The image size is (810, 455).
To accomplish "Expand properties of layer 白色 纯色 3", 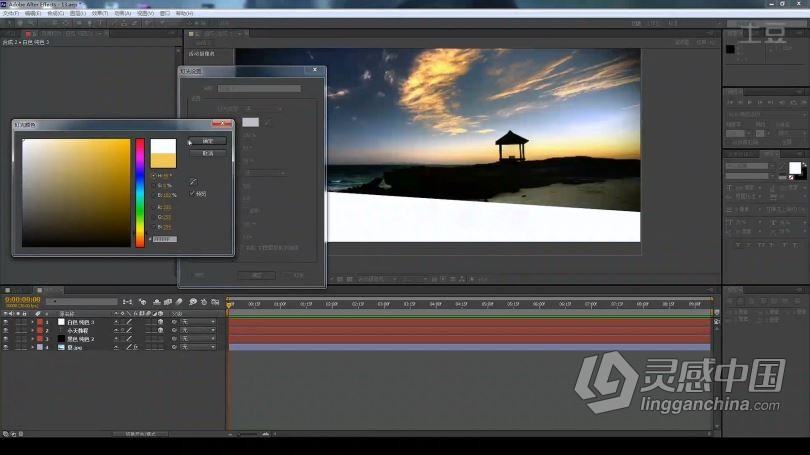I will pyautogui.click(x=32, y=322).
